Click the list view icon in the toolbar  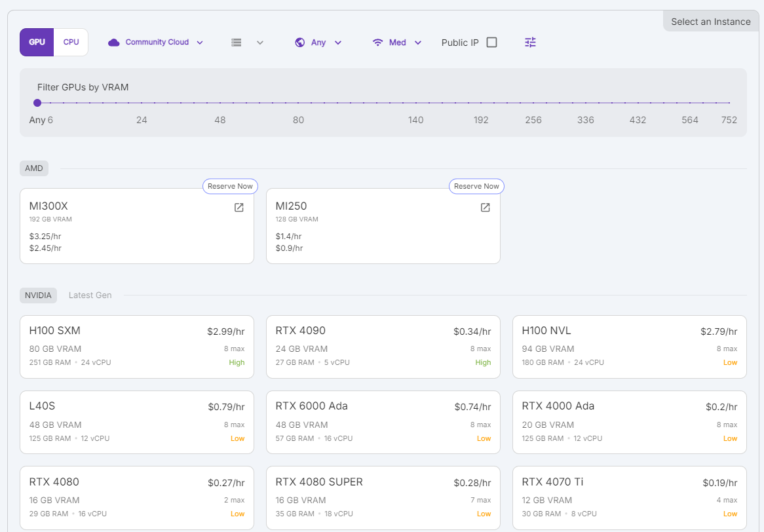pyautogui.click(x=237, y=42)
